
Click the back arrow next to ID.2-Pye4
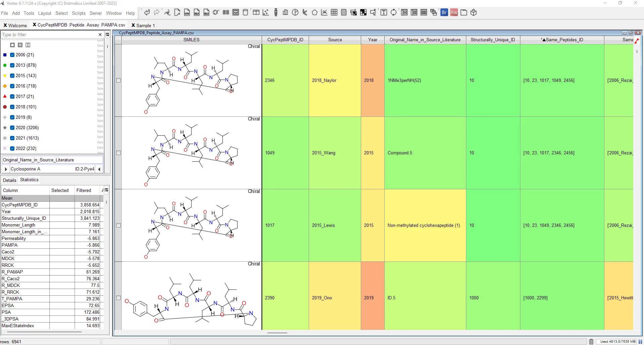coord(99,169)
